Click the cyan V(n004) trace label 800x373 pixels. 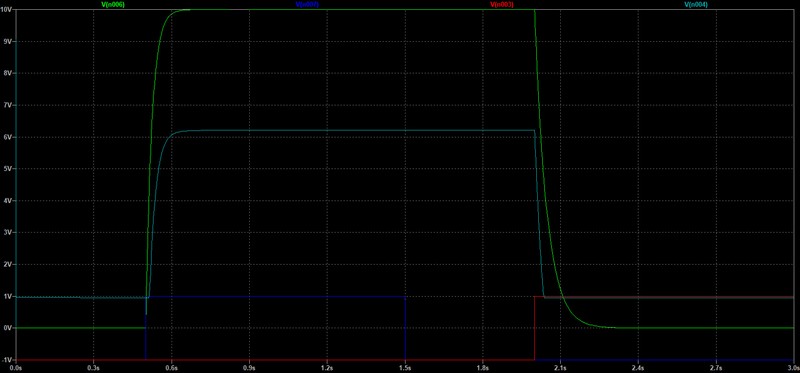tap(695, 4)
